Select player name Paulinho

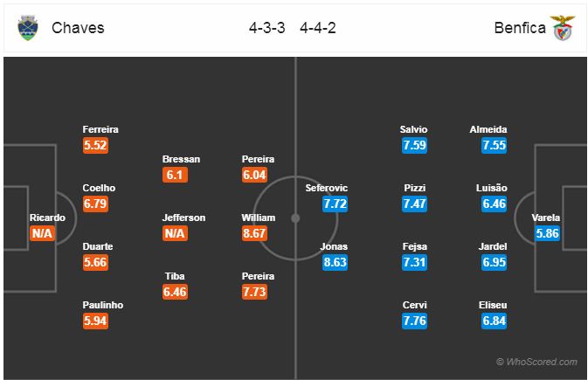pyautogui.click(x=103, y=305)
